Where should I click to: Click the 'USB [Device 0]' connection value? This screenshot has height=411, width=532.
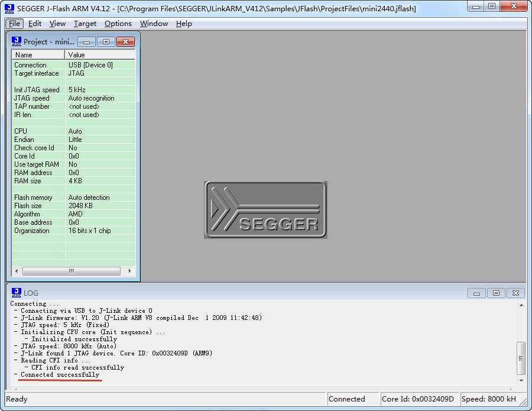pyautogui.click(x=90, y=65)
